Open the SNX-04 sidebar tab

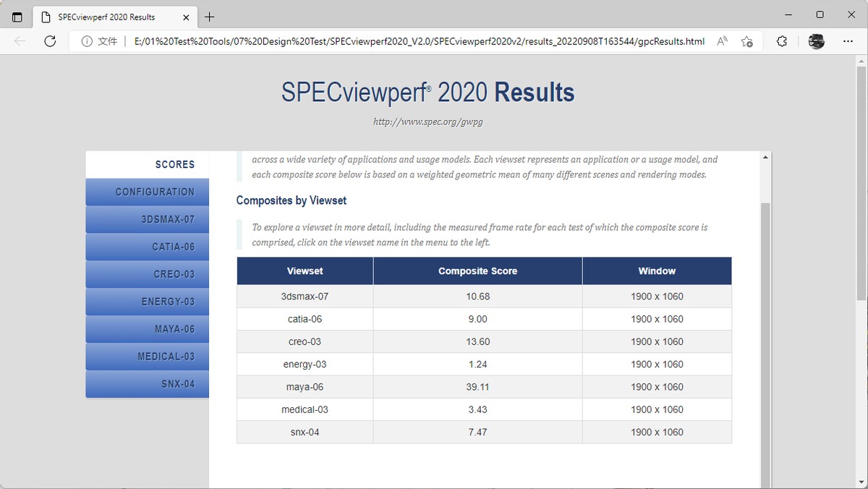point(147,384)
